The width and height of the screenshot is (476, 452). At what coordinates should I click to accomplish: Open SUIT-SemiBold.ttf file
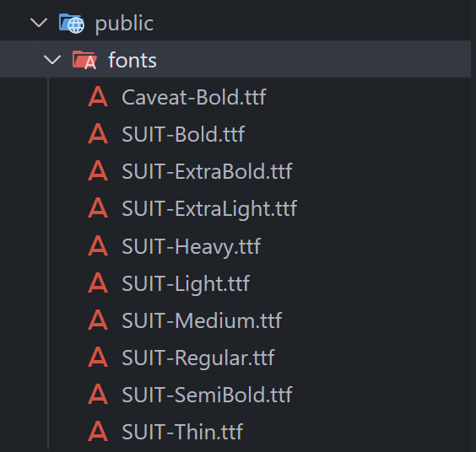click(x=207, y=395)
